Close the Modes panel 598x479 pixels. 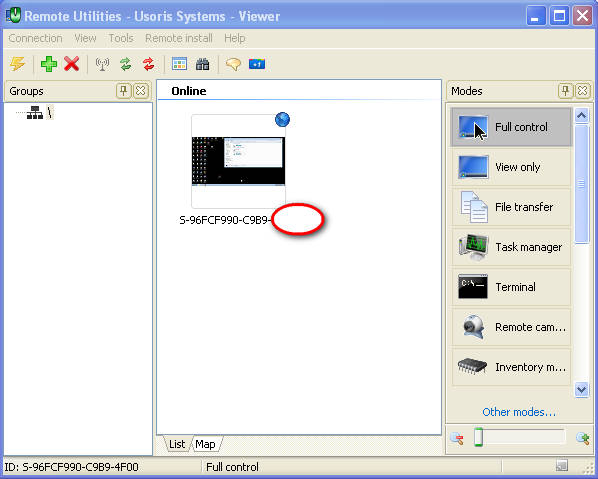click(x=583, y=91)
